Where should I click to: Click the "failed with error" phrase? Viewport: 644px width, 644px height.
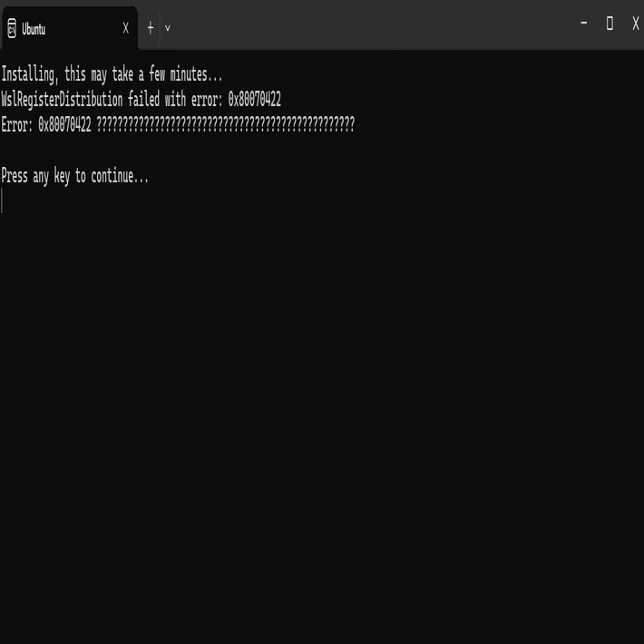click(174, 100)
